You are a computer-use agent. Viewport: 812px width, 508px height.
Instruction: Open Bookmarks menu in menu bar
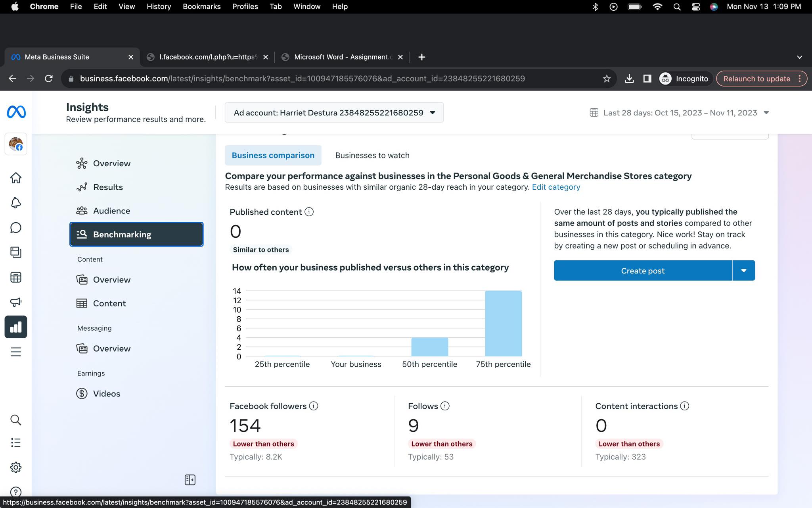[201, 7]
